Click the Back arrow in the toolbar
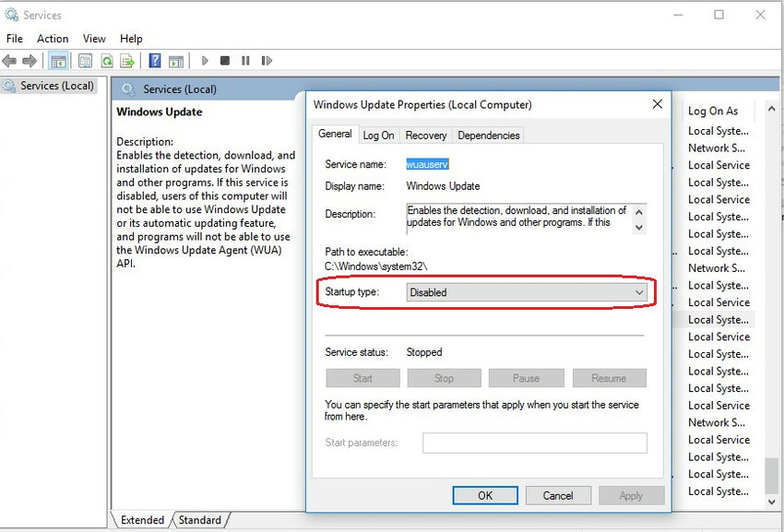 point(9,61)
